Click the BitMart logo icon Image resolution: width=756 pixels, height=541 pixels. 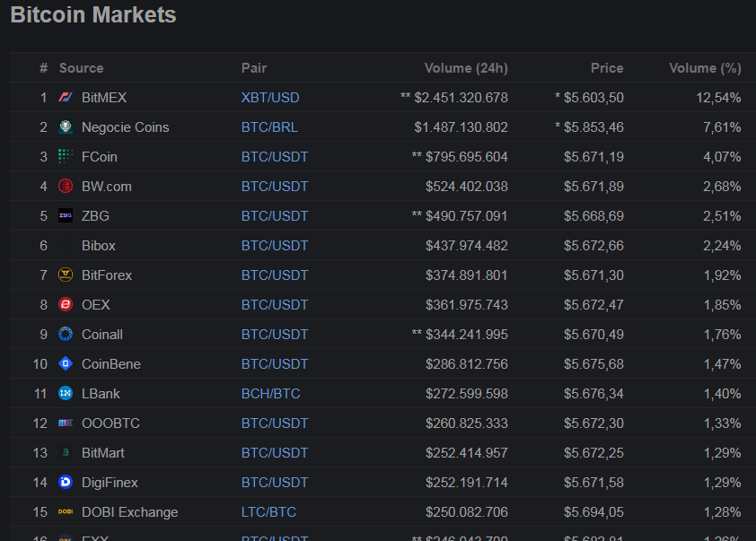[x=66, y=453]
